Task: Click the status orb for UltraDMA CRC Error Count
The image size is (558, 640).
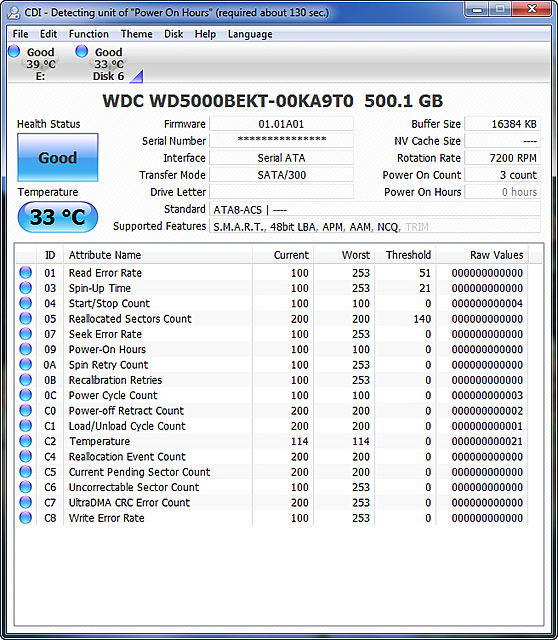Action: point(25,502)
